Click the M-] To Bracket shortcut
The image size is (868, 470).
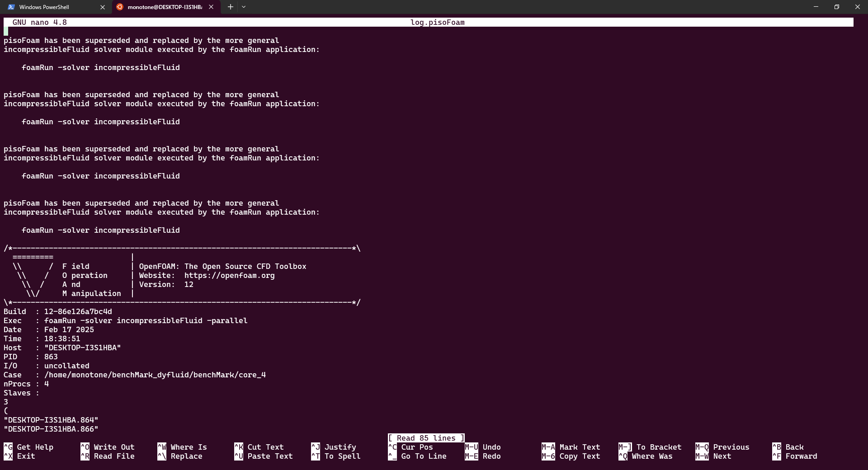point(650,447)
